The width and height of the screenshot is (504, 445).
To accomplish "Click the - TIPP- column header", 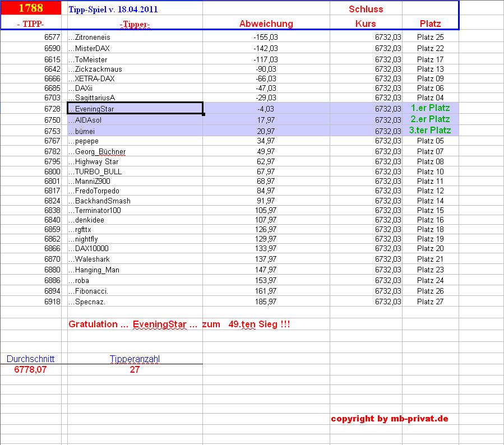I will [31, 24].
